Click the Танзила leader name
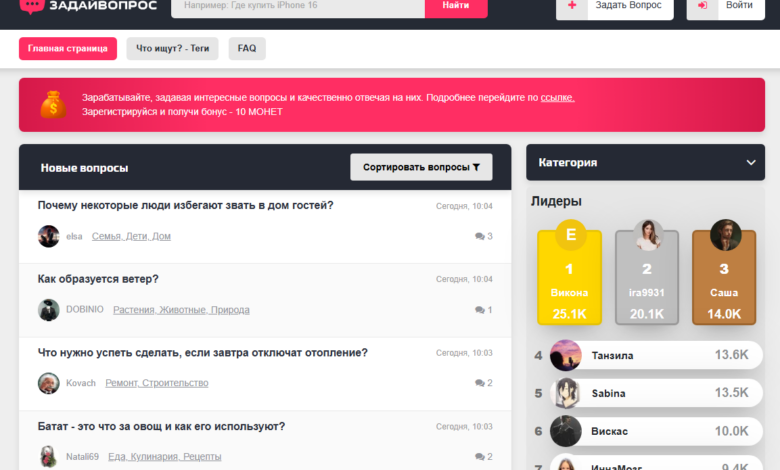Image resolution: width=780 pixels, height=470 pixels. [612, 356]
